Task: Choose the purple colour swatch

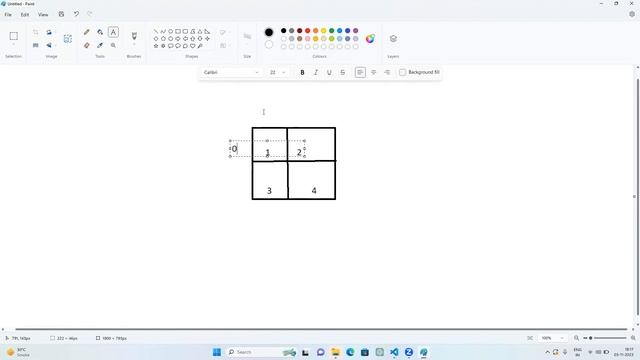Action: coord(356,31)
